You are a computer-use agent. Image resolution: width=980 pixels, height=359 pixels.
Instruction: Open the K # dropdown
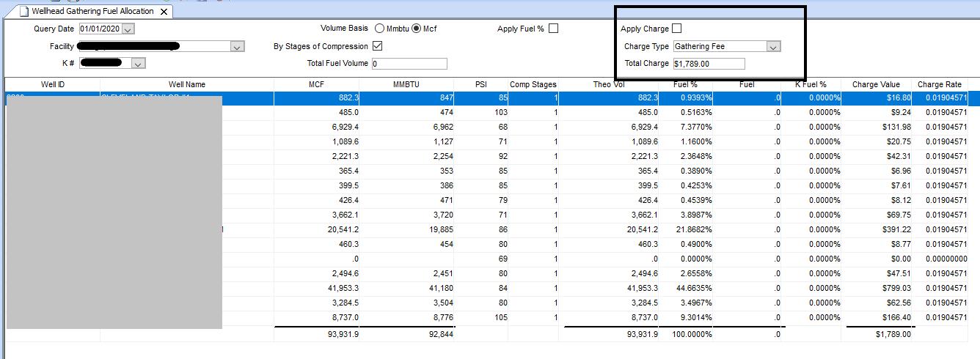pyautogui.click(x=138, y=64)
